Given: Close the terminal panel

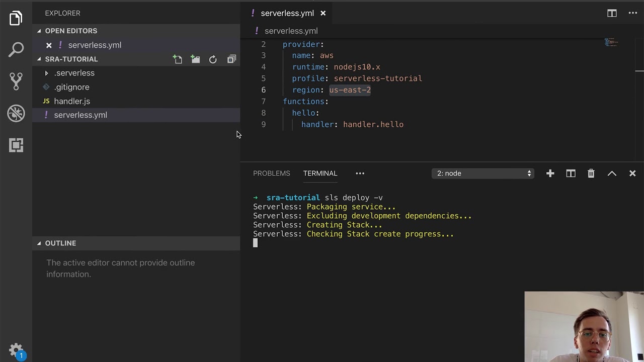Looking at the screenshot, I should tap(632, 173).
